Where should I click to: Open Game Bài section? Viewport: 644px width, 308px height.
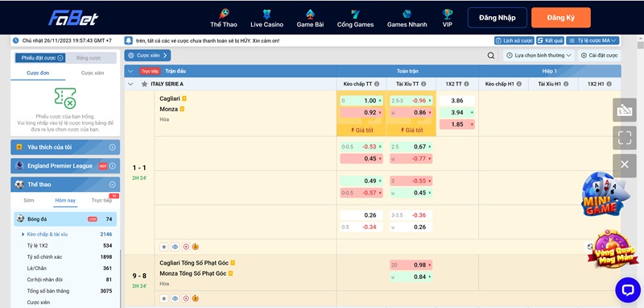(310, 18)
